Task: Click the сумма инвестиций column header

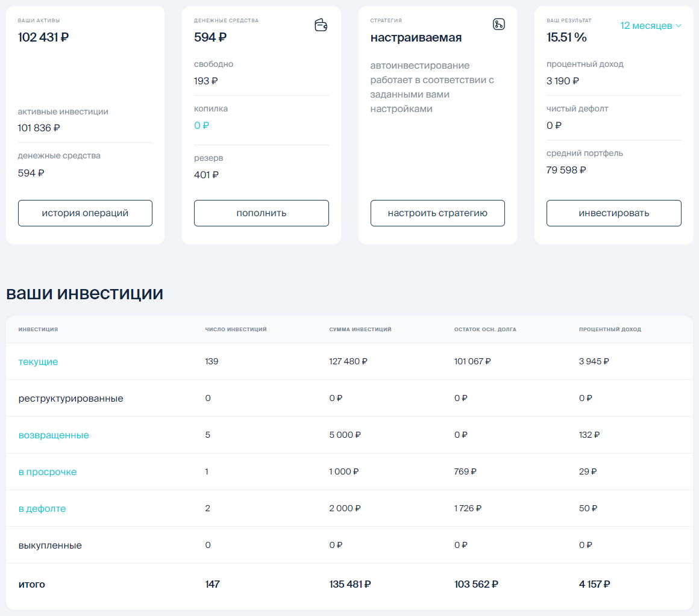Action: coord(359,329)
